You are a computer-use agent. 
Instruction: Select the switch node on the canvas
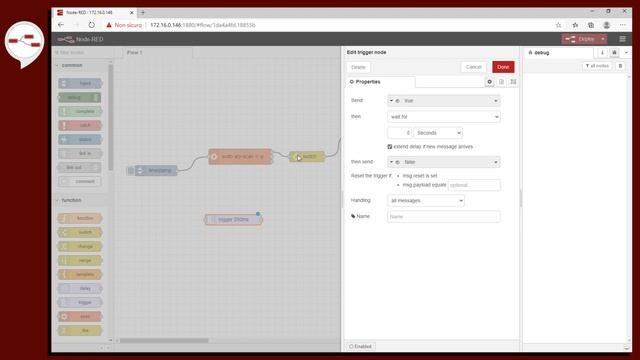[x=307, y=157]
